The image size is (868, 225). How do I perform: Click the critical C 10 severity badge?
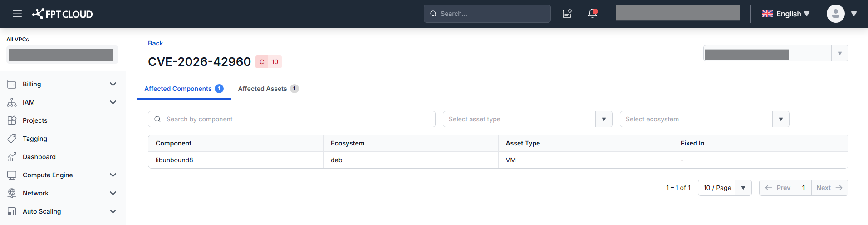269,62
